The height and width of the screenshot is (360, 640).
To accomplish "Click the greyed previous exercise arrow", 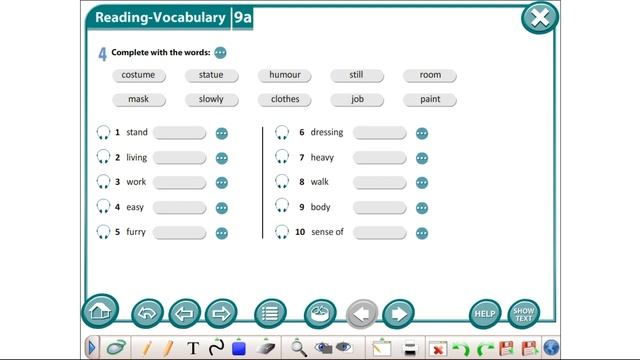I will 362,313.
